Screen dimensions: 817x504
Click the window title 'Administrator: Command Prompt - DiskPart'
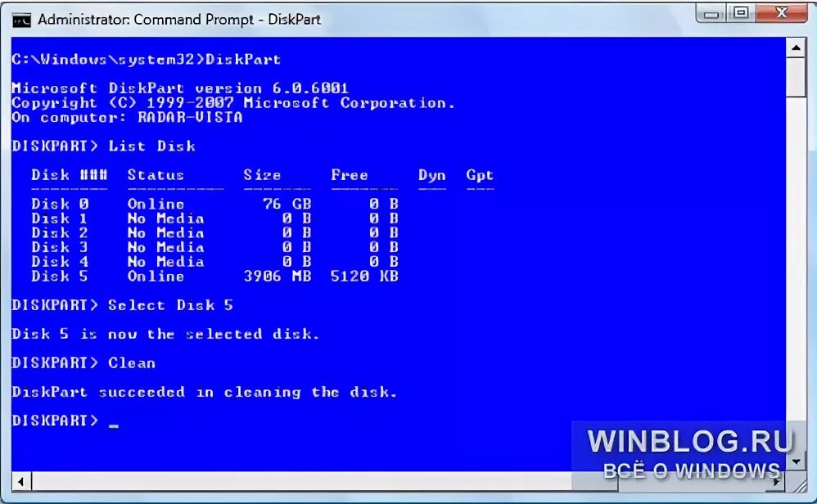pyautogui.click(x=179, y=20)
